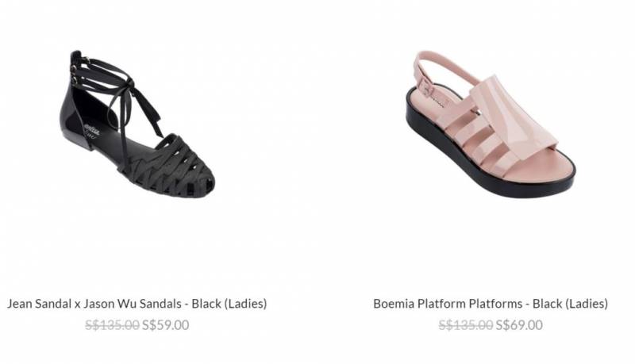The height and width of the screenshot is (364, 635).
Task: Select the S$59.00 sale price
Action: [165, 325]
